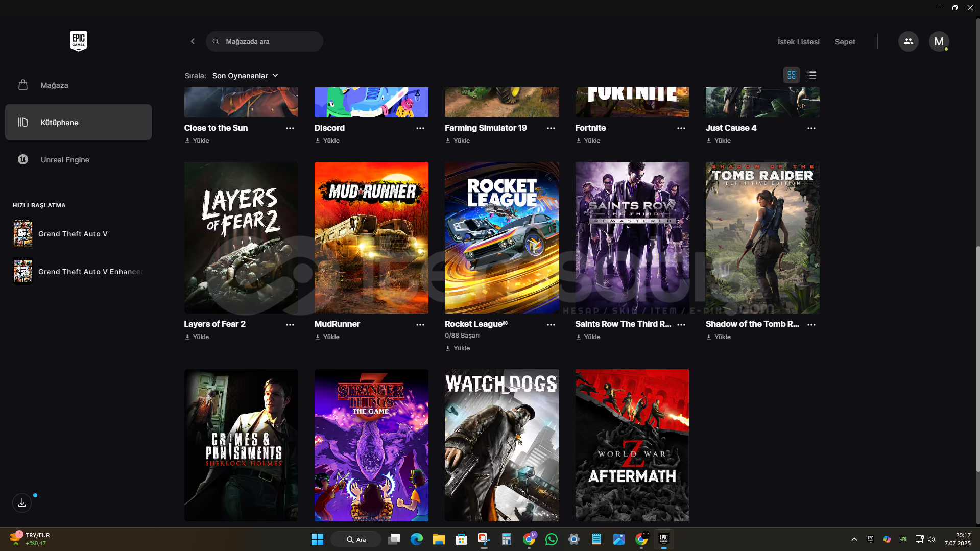
Task: Install Shadow of the Tomb Raider via Yükle
Action: point(718,337)
